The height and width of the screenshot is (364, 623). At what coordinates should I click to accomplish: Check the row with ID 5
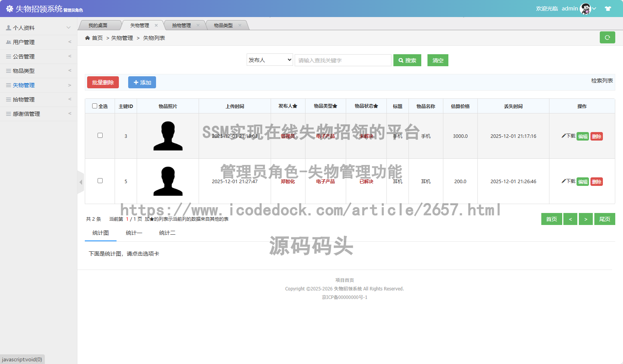(x=100, y=181)
